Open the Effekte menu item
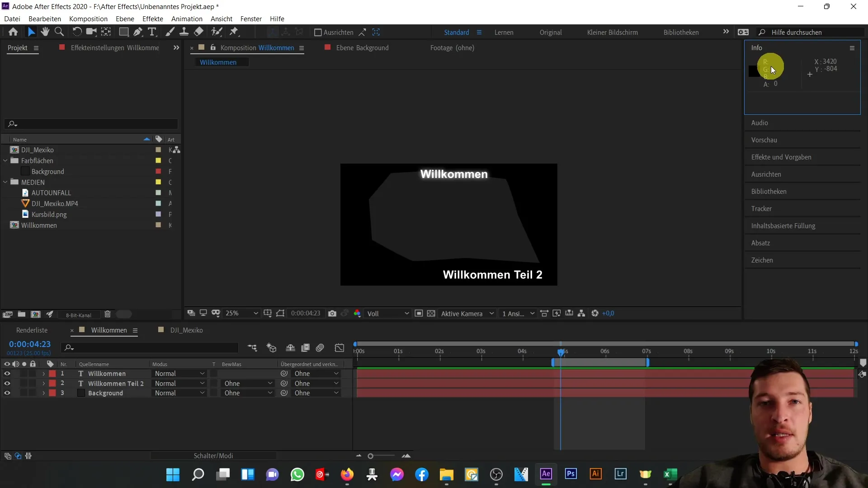This screenshot has height=488, width=868. (x=153, y=19)
